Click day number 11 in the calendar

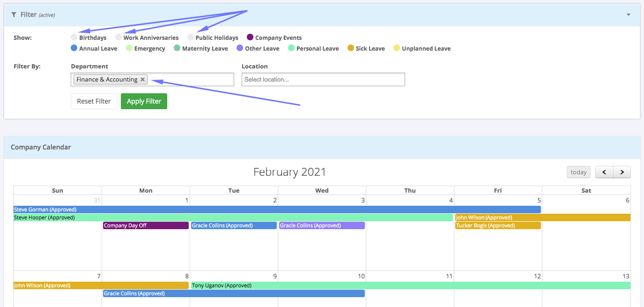(449, 276)
